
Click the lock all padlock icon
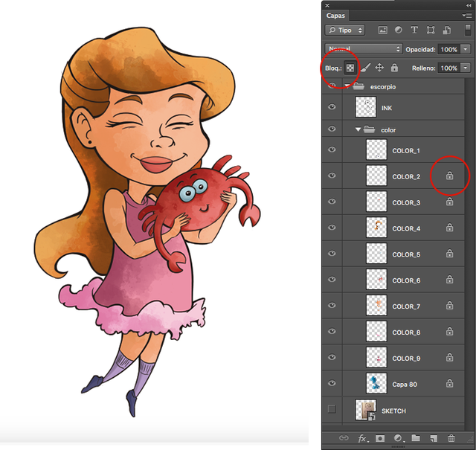click(394, 68)
